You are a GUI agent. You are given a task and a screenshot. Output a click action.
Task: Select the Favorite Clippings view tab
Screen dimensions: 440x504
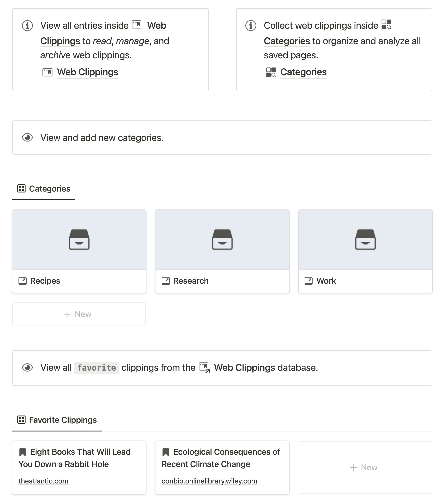click(x=57, y=420)
